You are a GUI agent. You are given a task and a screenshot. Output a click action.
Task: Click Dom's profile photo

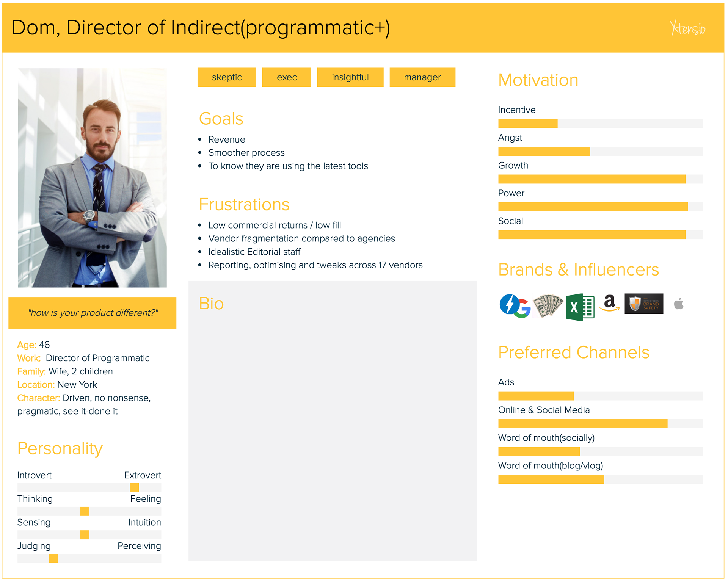click(92, 177)
